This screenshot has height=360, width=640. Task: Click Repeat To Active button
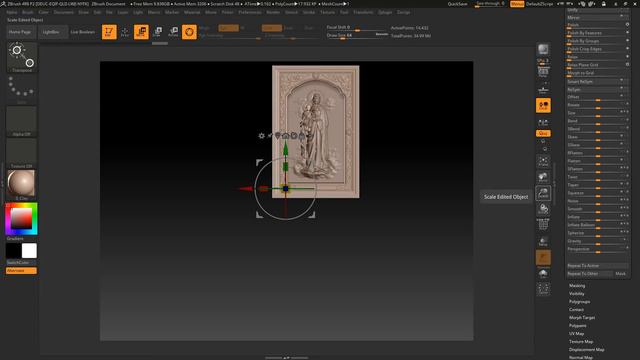(x=597, y=266)
